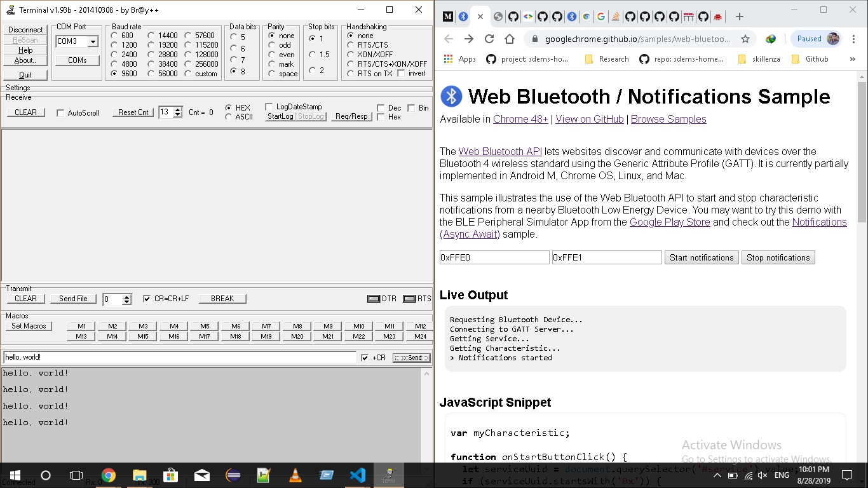
Task: Close the active Chrome tab
Action: click(480, 17)
